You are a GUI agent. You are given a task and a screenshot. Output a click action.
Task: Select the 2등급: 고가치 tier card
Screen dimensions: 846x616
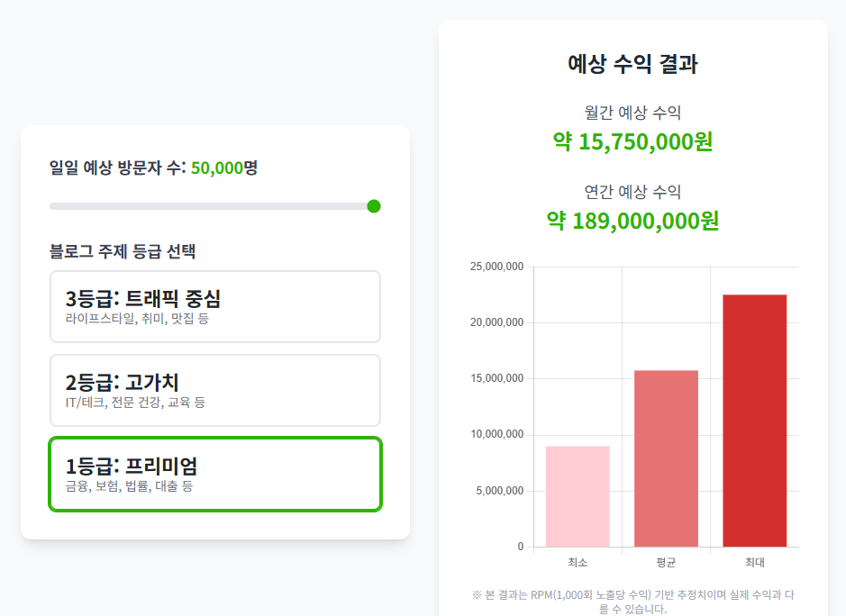coord(214,390)
